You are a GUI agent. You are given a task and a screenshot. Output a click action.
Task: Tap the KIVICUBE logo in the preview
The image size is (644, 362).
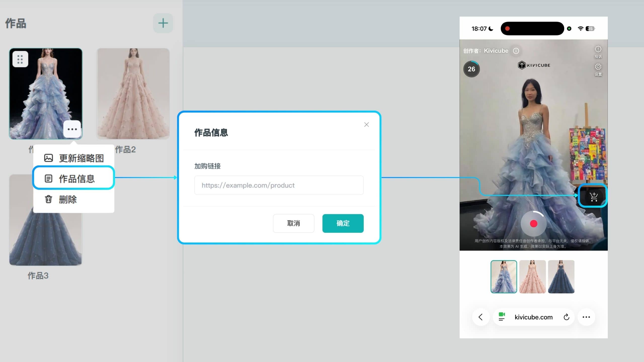click(x=534, y=65)
